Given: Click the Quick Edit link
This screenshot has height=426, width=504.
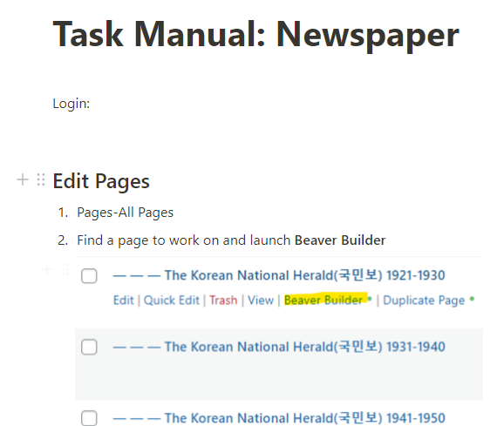Looking at the screenshot, I should click(x=172, y=301).
